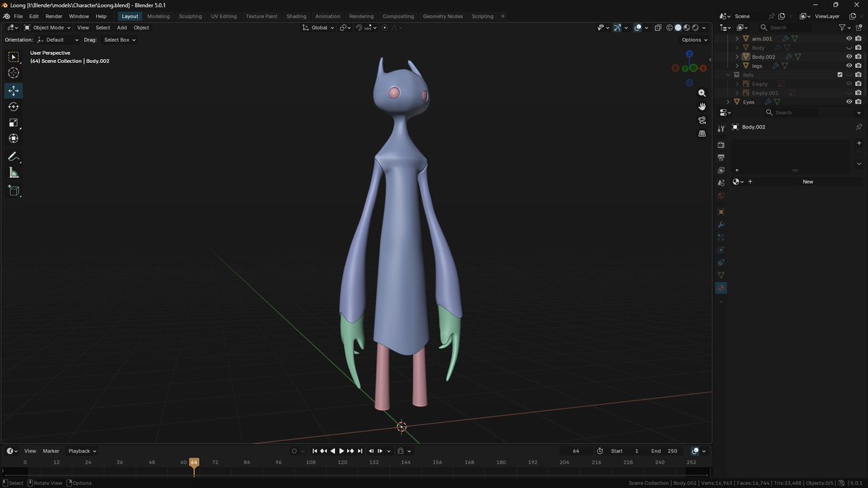Hide legs object using eye icon
The width and height of the screenshot is (868, 488).
[x=849, y=66]
